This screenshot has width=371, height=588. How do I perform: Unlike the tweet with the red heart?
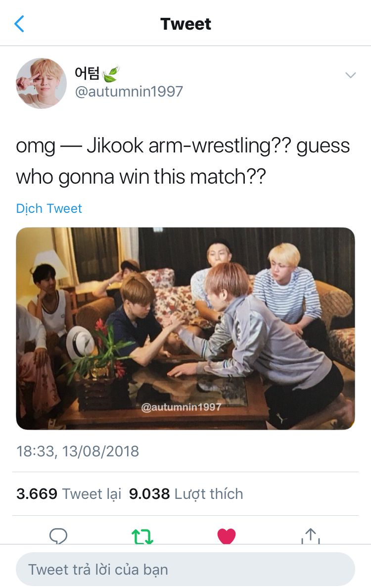[x=227, y=536]
